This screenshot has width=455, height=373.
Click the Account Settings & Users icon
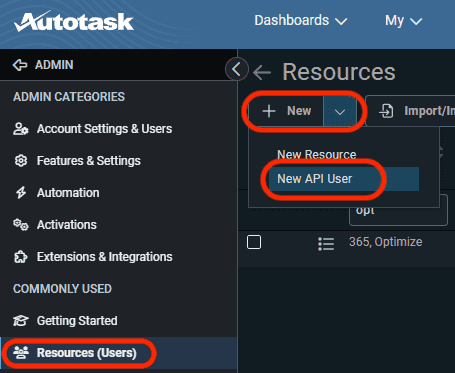[x=21, y=129]
